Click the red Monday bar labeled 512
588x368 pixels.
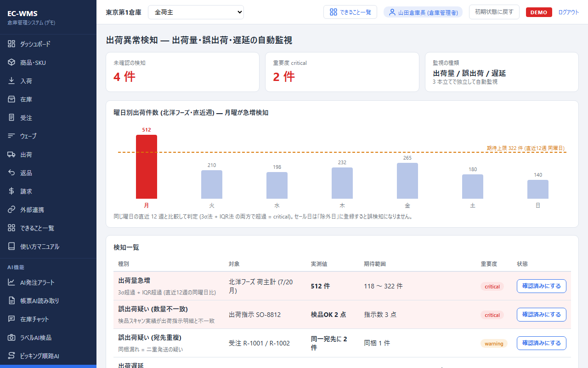coord(147,167)
